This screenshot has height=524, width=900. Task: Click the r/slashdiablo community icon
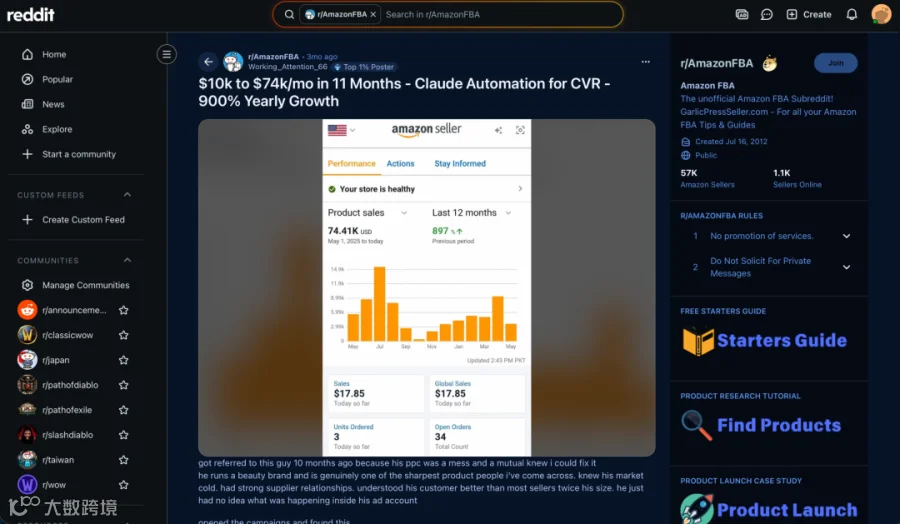[27, 435]
